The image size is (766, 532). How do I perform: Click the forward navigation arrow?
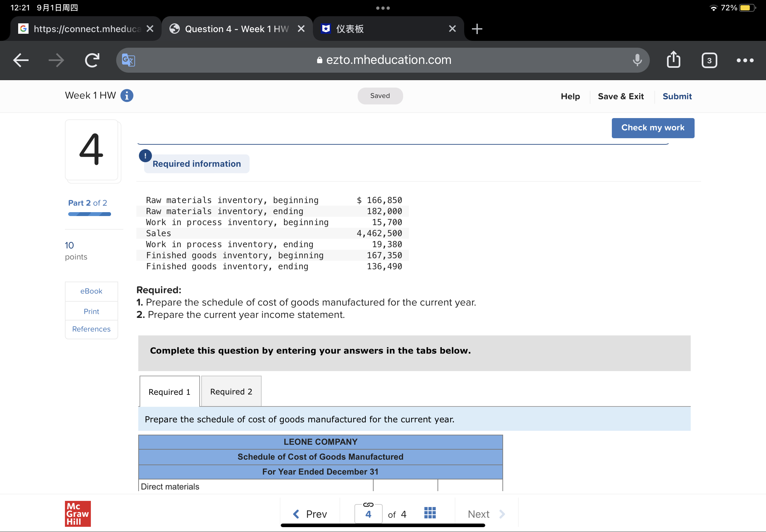[x=56, y=60]
